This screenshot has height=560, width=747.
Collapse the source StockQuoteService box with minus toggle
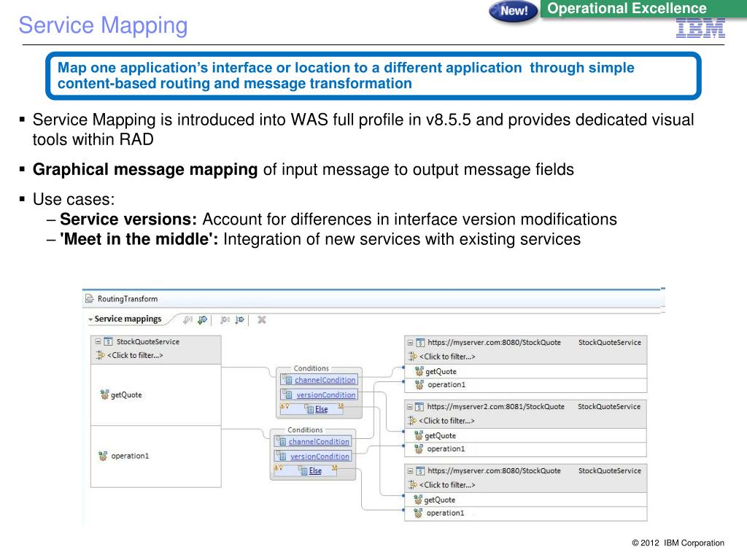(x=98, y=341)
